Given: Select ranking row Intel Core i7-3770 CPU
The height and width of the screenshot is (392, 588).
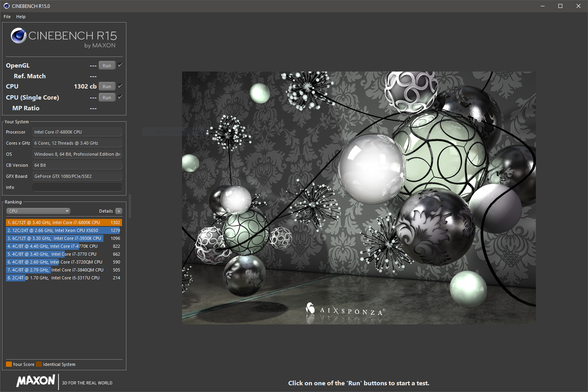Looking at the screenshot, I should 64,254.
